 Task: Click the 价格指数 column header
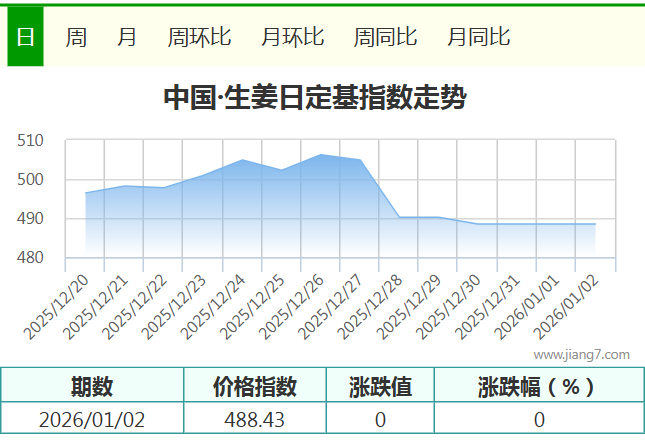coord(255,386)
